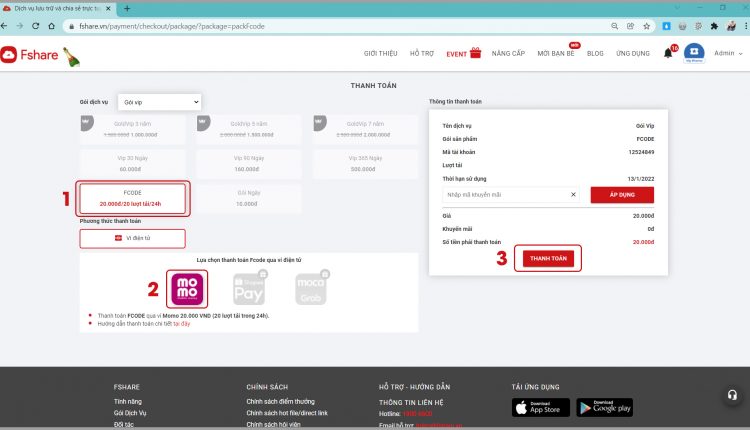
Task: Select the FCODE 20.000đ package
Action: tap(132, 198)
